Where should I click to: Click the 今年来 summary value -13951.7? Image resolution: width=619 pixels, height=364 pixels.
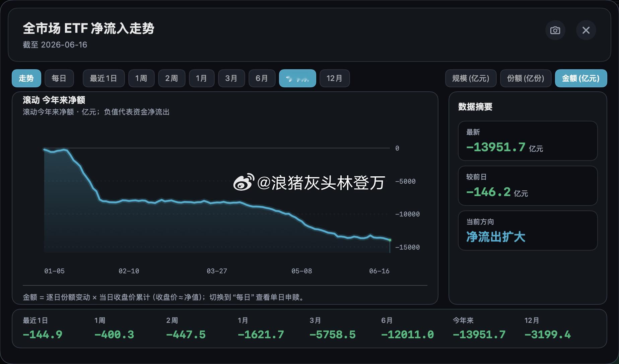pos(479,335)
